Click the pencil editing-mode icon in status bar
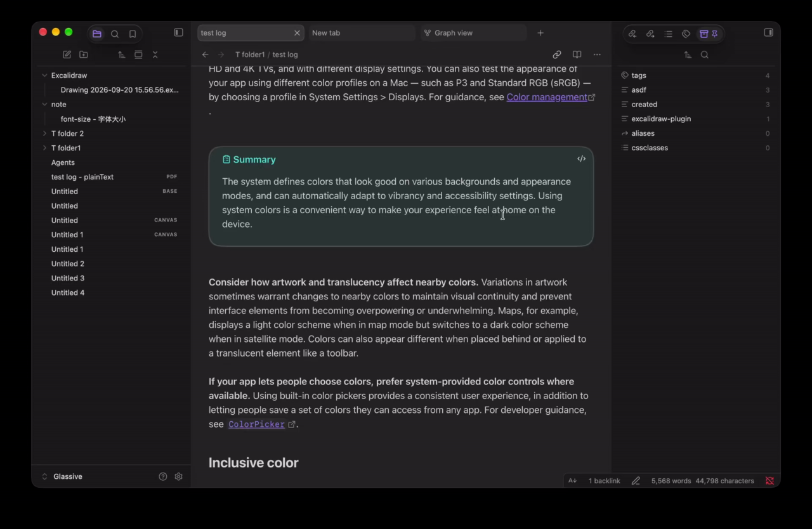This screenshot has width=812, height=529. click(636, 481)
